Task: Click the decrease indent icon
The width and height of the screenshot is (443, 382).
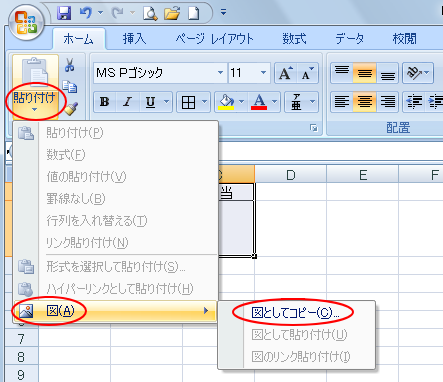Action: click(x=414, y=102)
